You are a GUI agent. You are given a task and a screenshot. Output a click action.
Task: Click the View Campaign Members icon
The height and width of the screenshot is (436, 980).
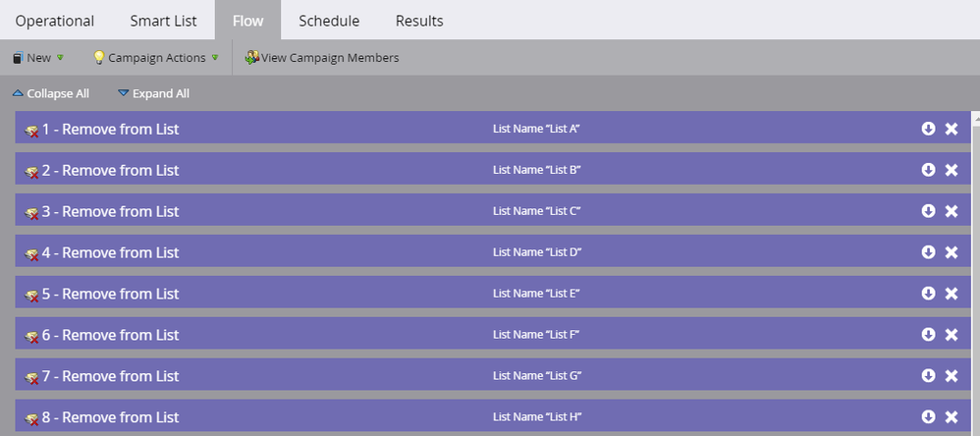tap(251, 58)
